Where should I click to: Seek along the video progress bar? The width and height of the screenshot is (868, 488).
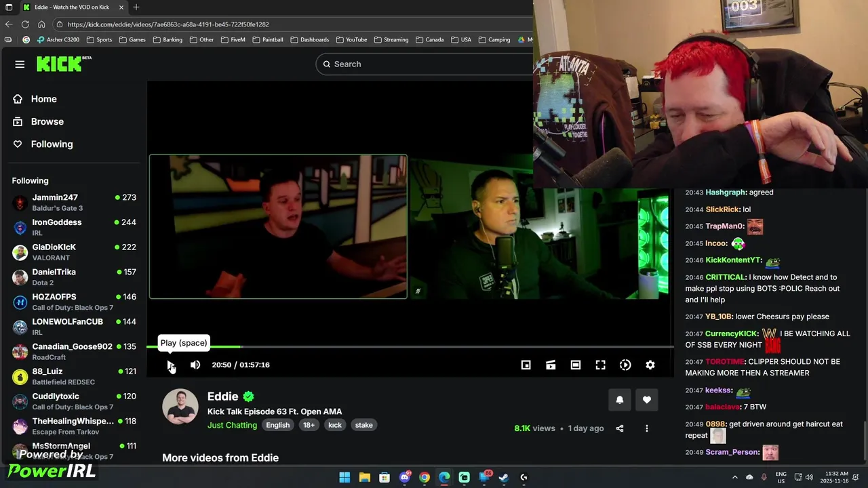[x=410, y=347]
